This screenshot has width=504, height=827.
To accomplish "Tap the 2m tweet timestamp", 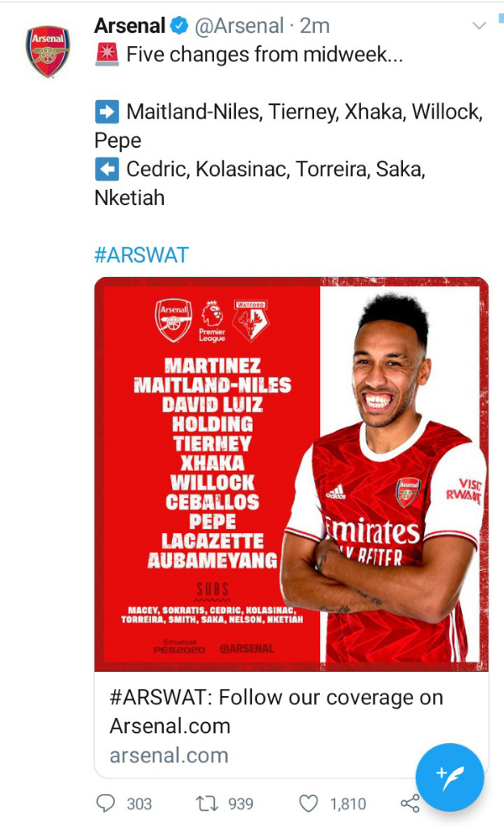I will (x=315, y=26).
